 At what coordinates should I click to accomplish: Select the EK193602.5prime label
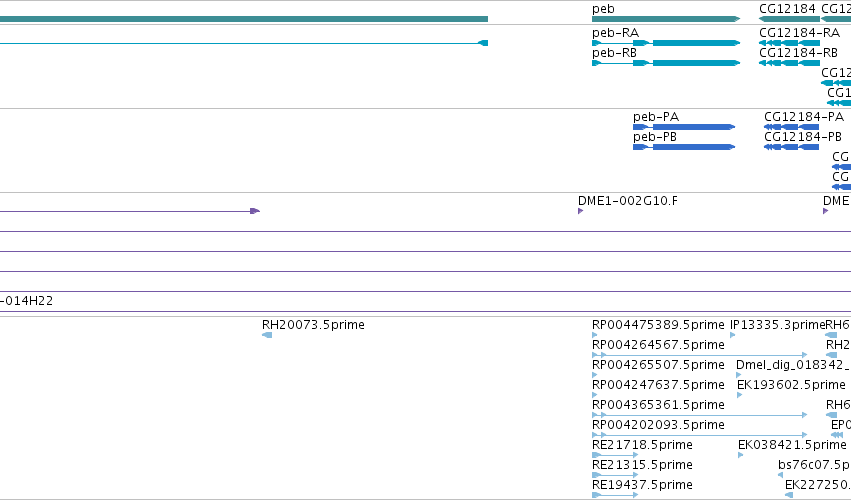[791, 385]
